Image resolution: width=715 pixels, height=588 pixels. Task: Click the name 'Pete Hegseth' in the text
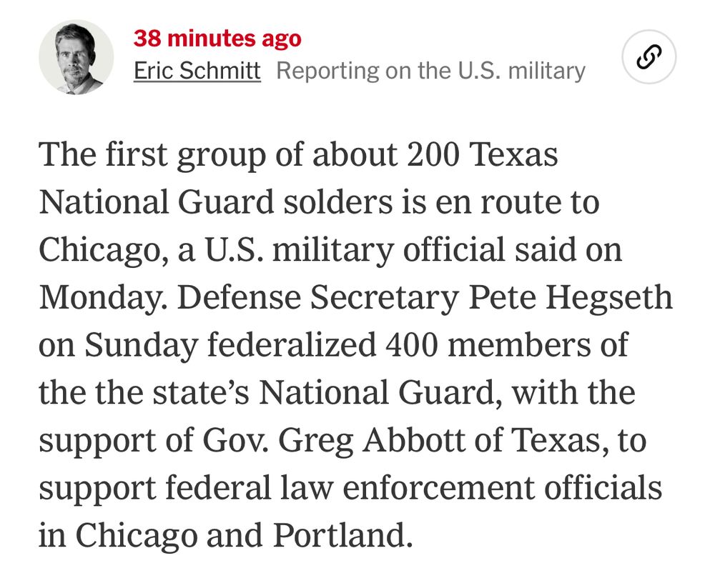[571, 297]
